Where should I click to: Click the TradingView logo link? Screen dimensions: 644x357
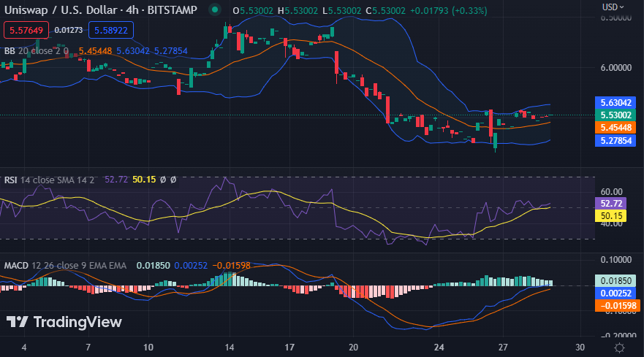click(x=64, y=322)
